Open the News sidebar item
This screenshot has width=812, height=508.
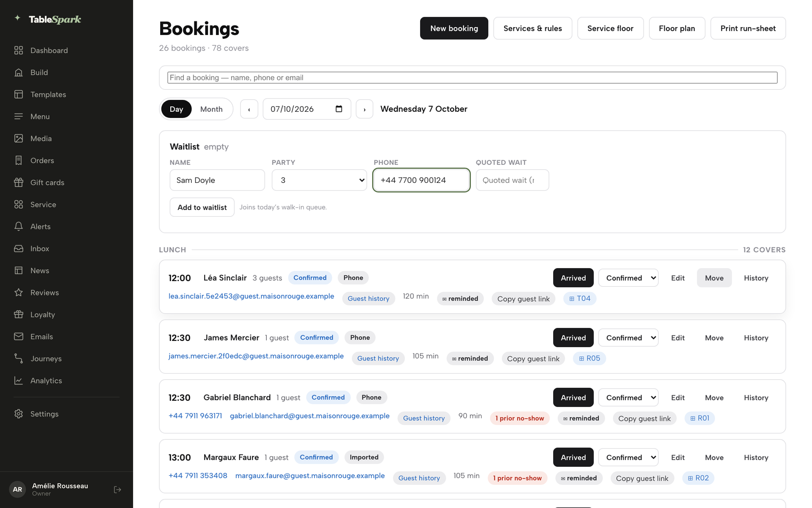(67, 270)
